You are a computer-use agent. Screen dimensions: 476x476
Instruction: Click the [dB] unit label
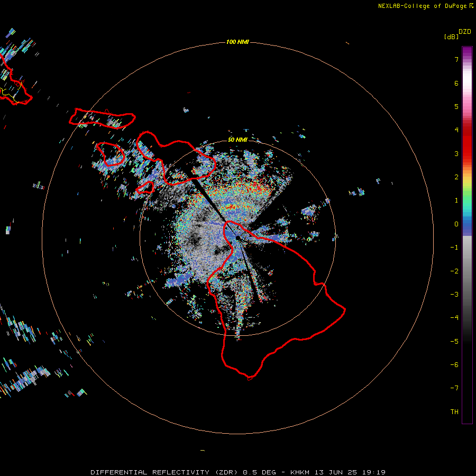coord(451,37)
